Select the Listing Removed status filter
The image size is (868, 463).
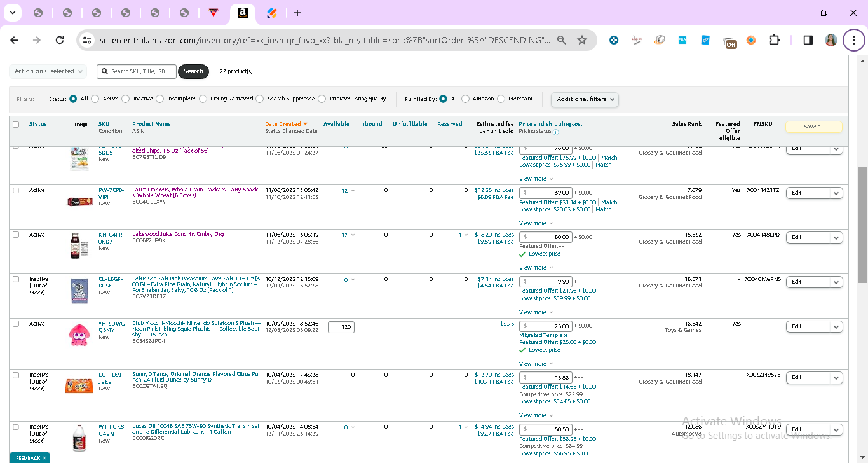point(203,99)
